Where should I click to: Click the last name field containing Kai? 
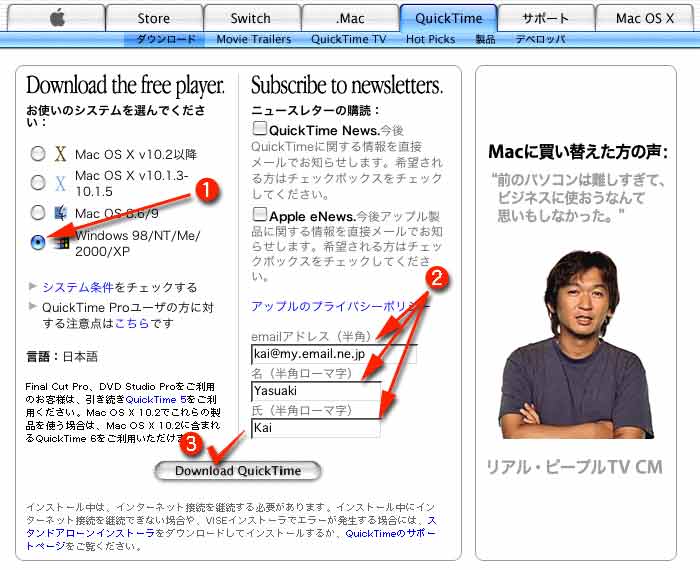[316, 428]
